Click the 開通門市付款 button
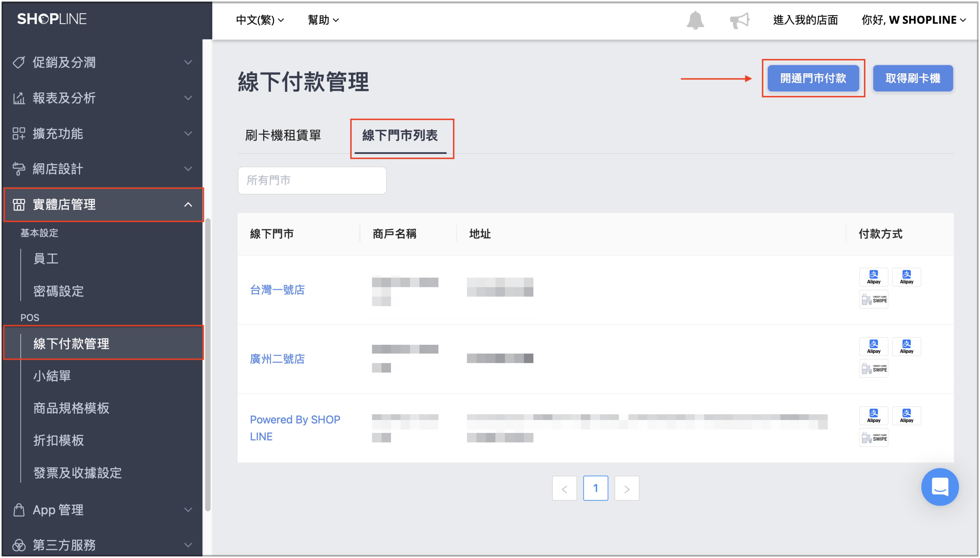The height and width of the screenshot is (558, 980). [x=813, y=78]
